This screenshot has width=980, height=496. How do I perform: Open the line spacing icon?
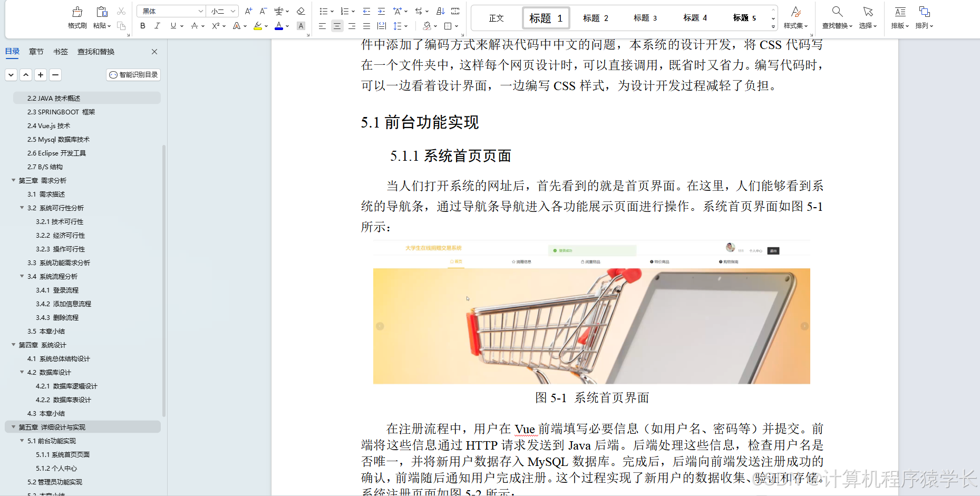[397, 26]
